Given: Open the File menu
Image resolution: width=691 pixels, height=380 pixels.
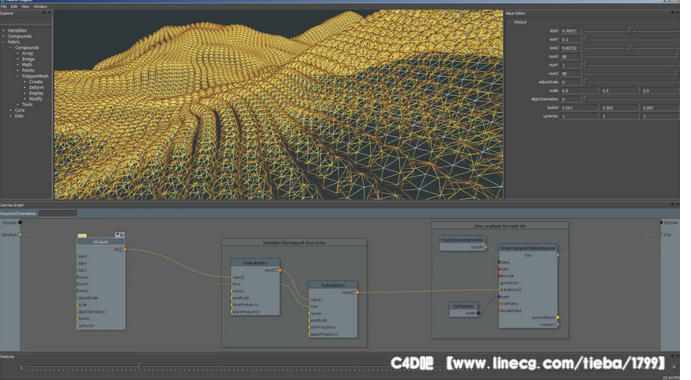Looking at the screenshot, I should click(x=4, y=7).
